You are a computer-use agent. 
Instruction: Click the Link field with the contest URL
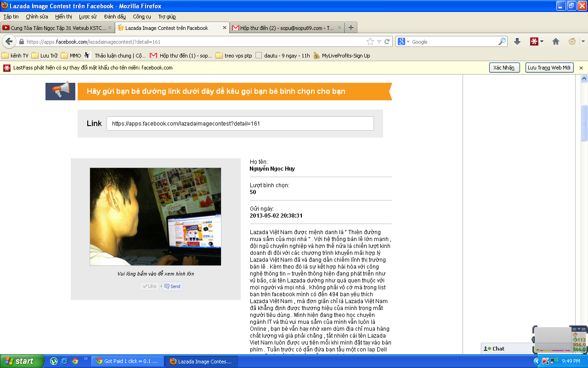point(240,123)
